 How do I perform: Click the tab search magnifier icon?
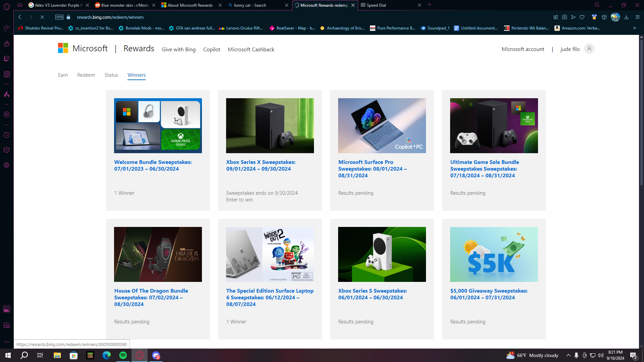pos(597,5)
